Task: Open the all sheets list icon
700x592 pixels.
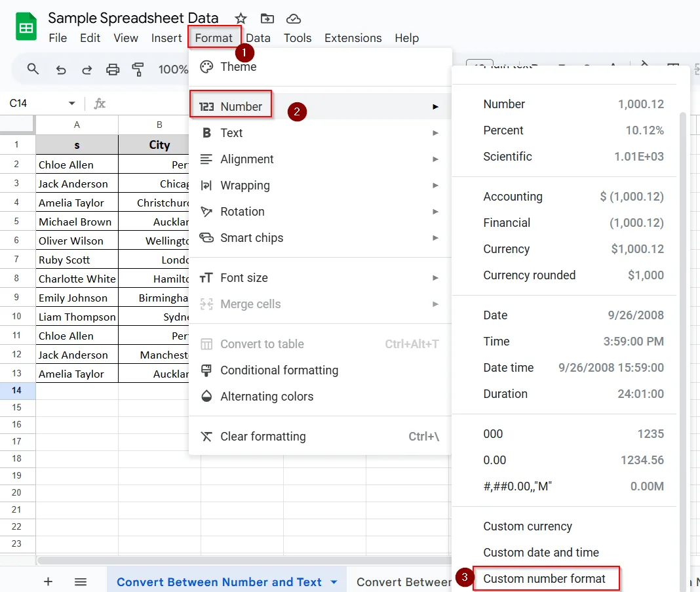Action: pyautogui.click(x=81, y=582)
